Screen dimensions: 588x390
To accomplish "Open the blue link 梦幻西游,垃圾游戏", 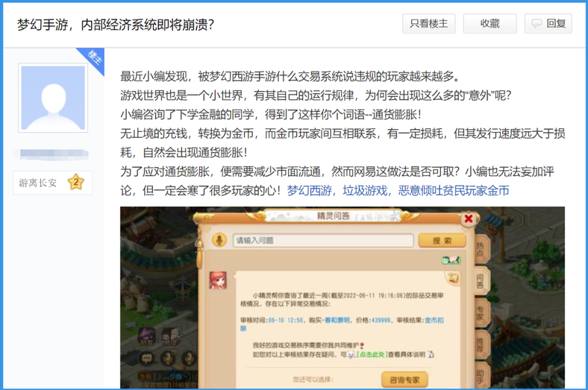I will point(398,190).
